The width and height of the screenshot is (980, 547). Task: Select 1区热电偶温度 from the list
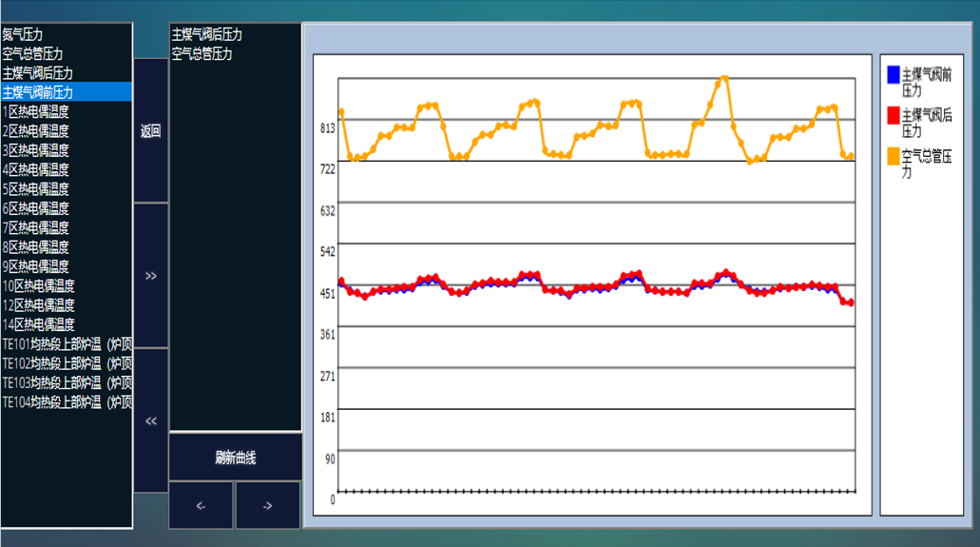pyautogui.click(x=36, y=111)
